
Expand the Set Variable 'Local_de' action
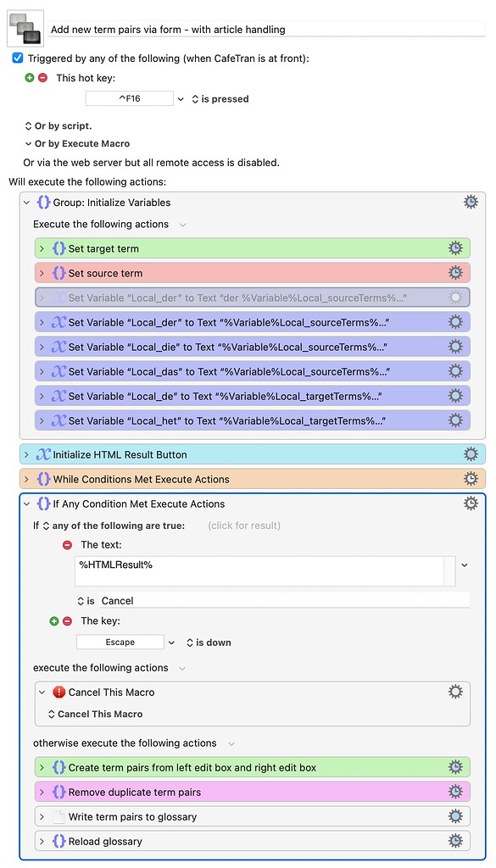(42, 397)
